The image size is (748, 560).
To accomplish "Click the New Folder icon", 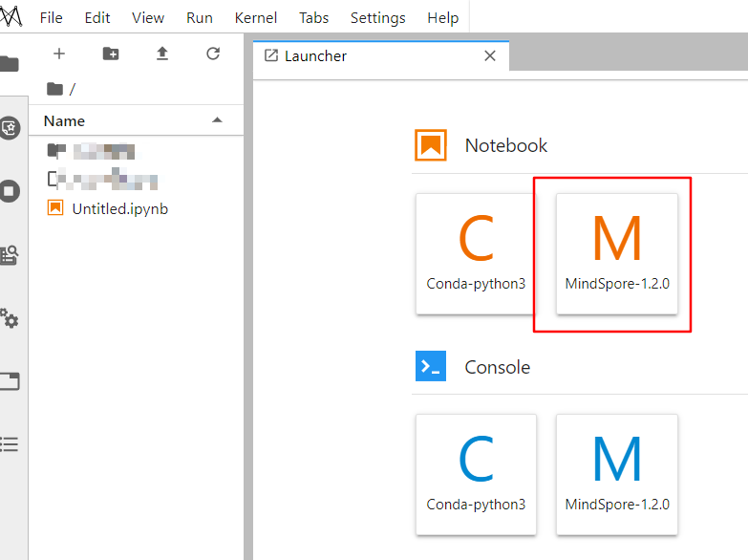I will pos(111,54).
